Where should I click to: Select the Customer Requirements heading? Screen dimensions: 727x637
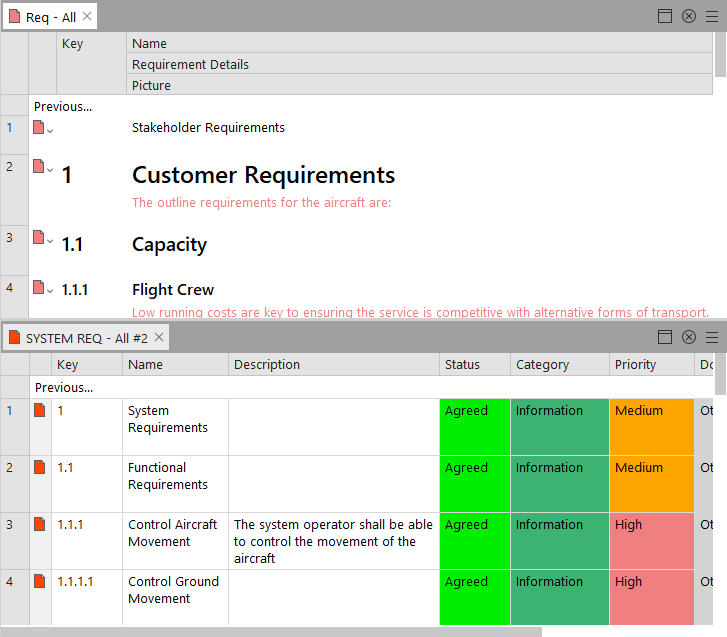click(x=263, y=175)
